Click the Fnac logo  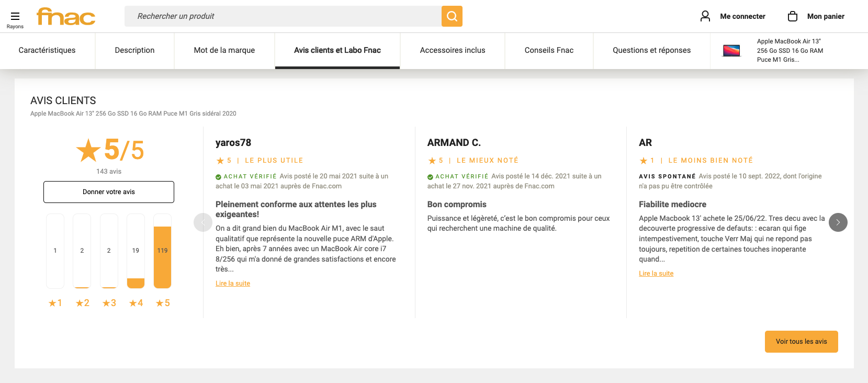pos(66,16)
